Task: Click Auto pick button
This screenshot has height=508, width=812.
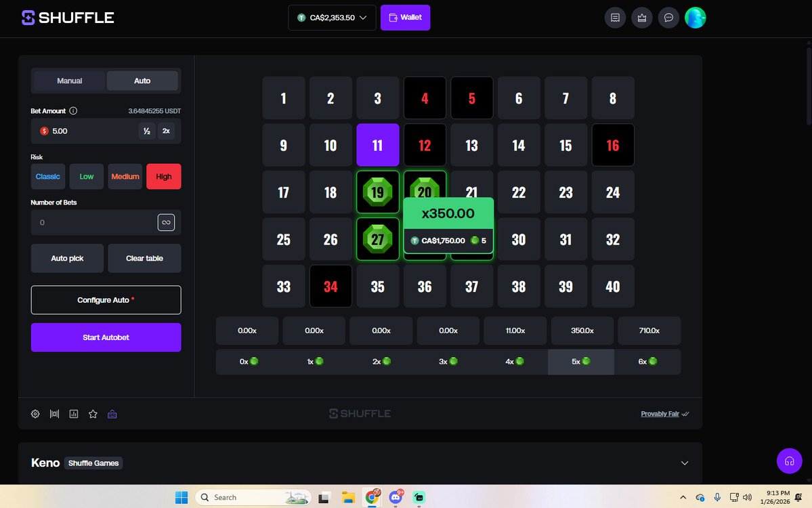Action: (x=67, y=258)
